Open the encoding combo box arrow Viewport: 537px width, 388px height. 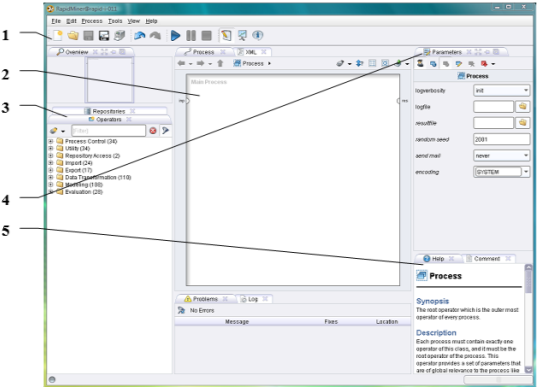coord(526,172)
